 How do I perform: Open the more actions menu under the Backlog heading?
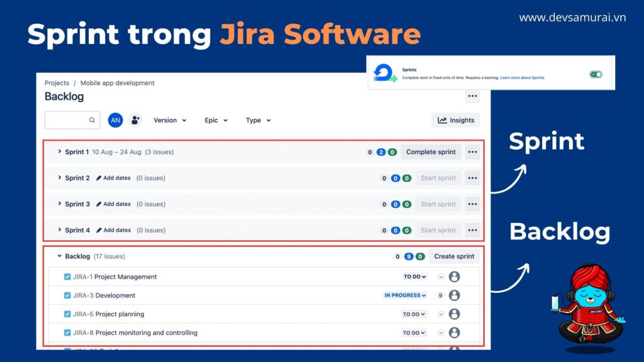click(472, 96)
